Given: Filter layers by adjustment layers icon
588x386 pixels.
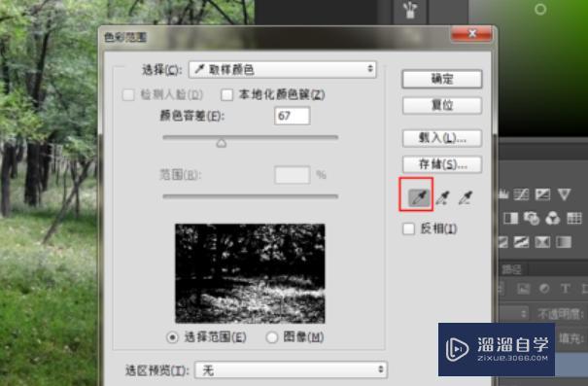Looking at the screenshot, I should click(x=544, y=288).
